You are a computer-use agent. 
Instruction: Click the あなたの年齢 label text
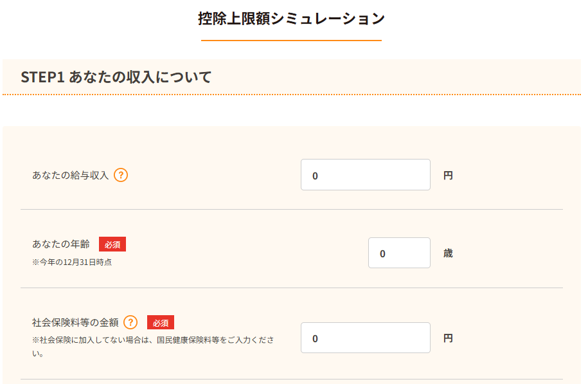61,244
